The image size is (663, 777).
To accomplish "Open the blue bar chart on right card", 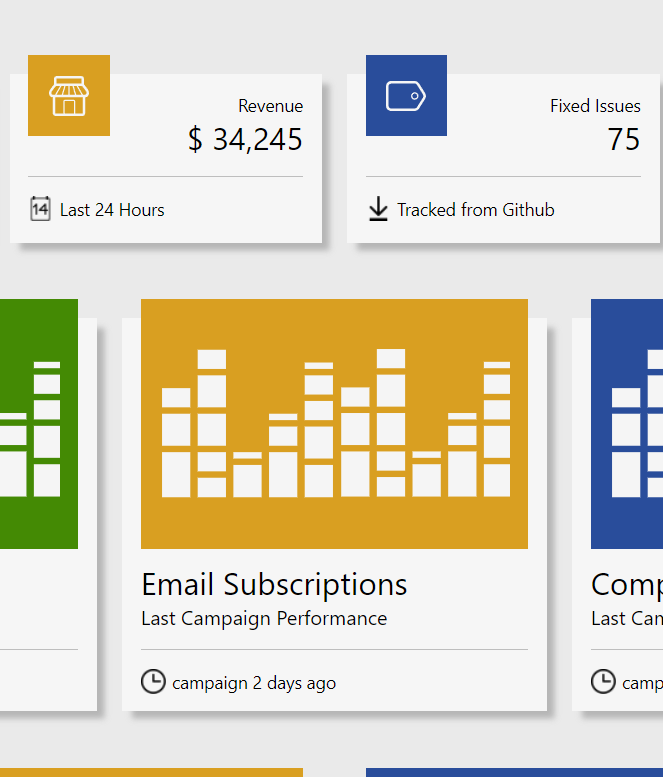I will click(x=627, y=424).
